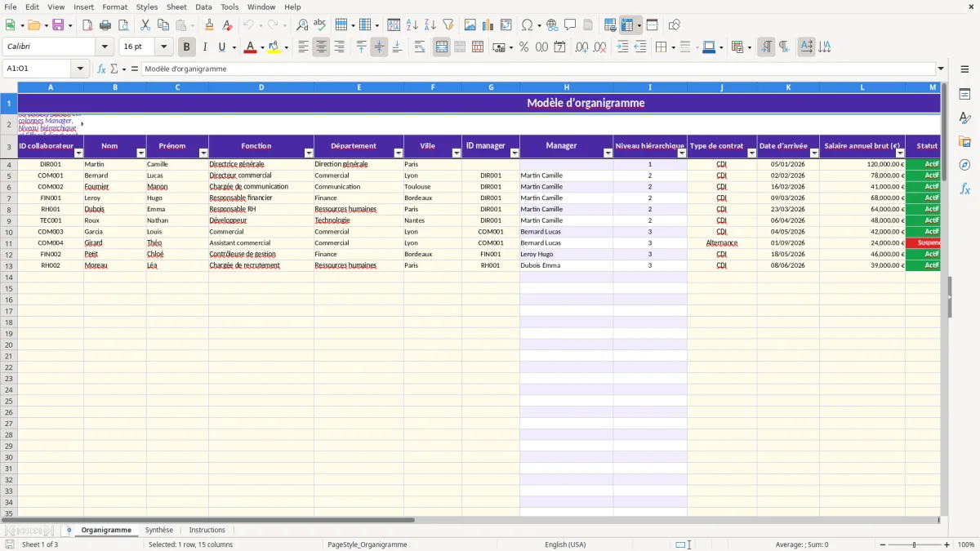Select the Clone Formatting paintbrush

coord(209,25)
